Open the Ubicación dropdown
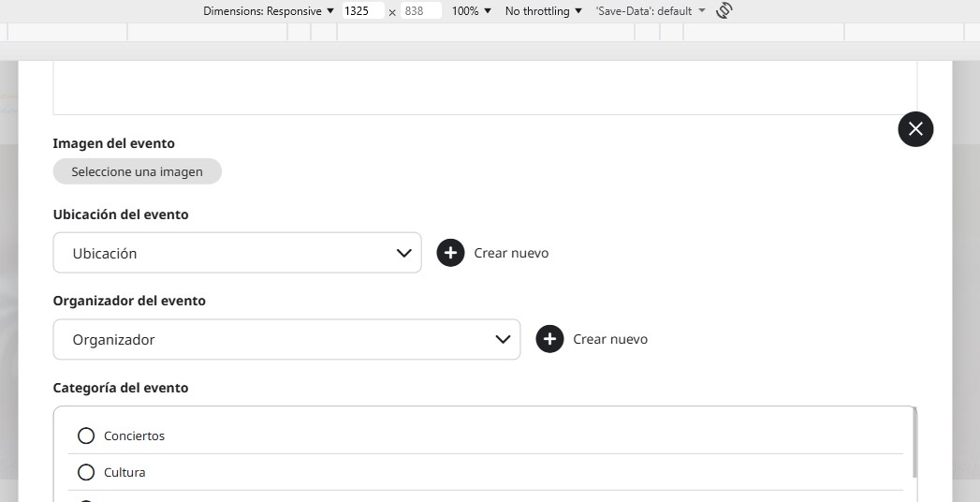Image resolution: width=980 pixels, height=502 pixels. 237,253
